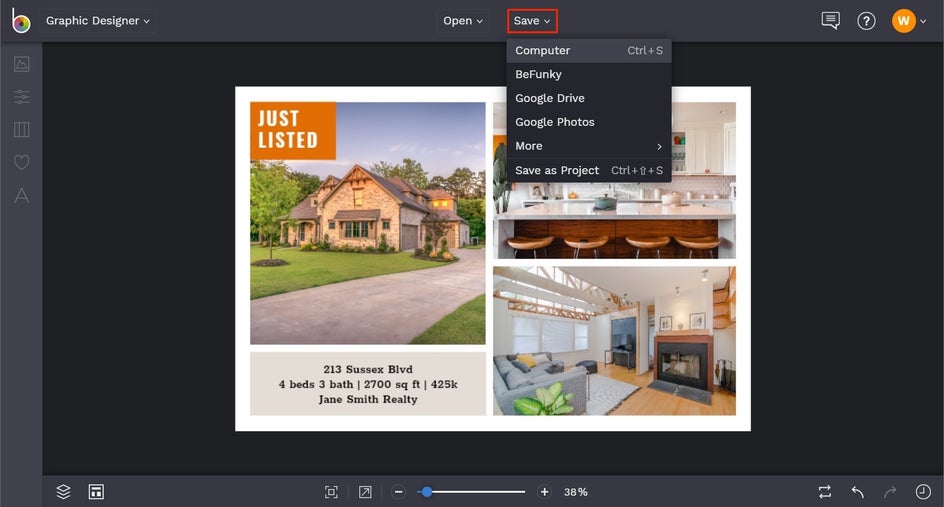Expand account menu chevron beside avatar
Image resolution: width=944 pixels, height=507 pixels.
tap(923, 21)
